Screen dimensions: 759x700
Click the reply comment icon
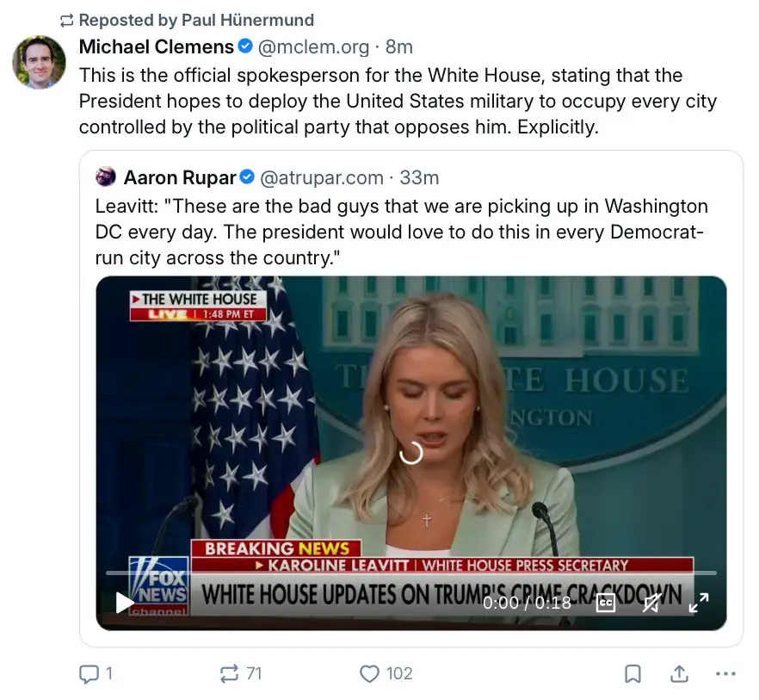(89, 673)
